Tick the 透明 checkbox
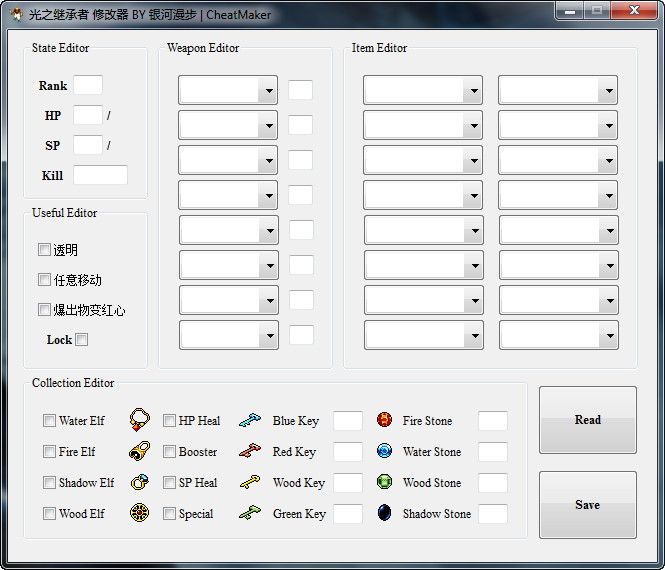This screenshot has height=570, width=665. coord(44,250)
